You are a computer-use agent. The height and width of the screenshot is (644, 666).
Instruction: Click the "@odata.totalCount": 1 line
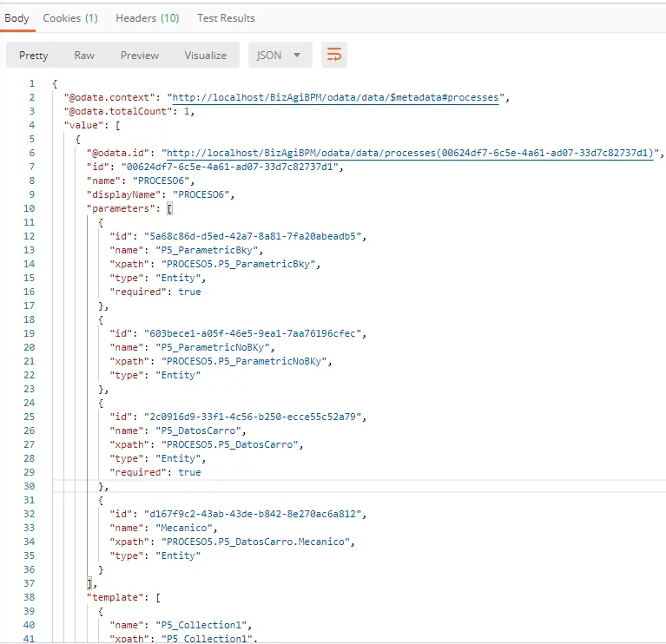pyautogui.click(x=129, y=112)
